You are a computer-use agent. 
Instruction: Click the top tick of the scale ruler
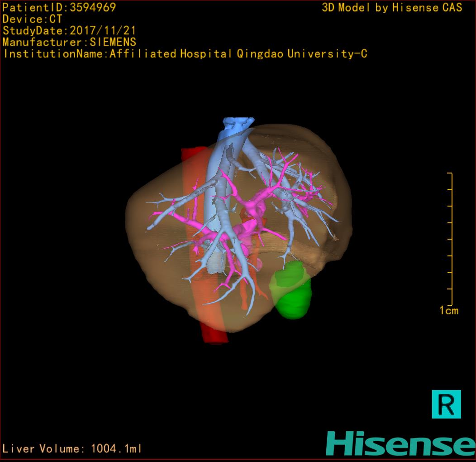449,173
